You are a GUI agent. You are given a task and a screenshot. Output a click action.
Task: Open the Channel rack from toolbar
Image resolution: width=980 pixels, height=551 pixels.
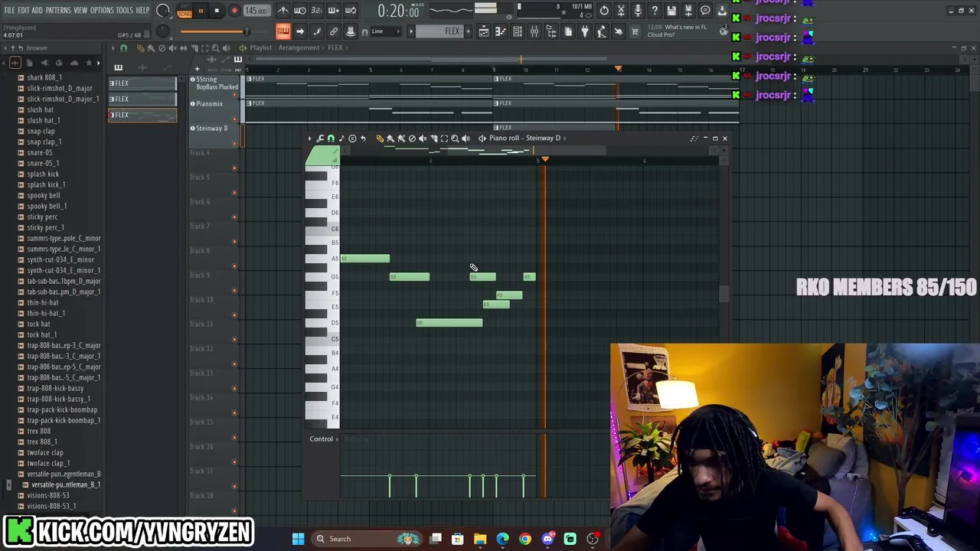[518, 31]
